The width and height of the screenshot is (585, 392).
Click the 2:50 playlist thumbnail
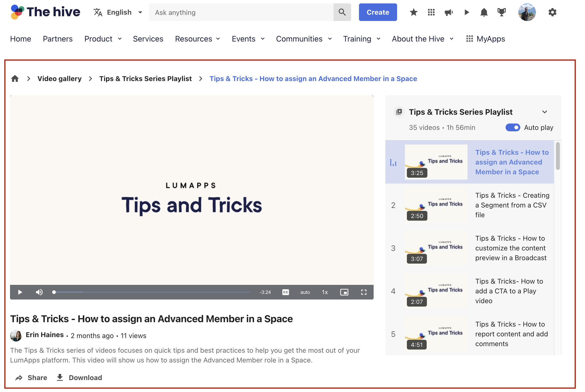(x=436, y=205)
